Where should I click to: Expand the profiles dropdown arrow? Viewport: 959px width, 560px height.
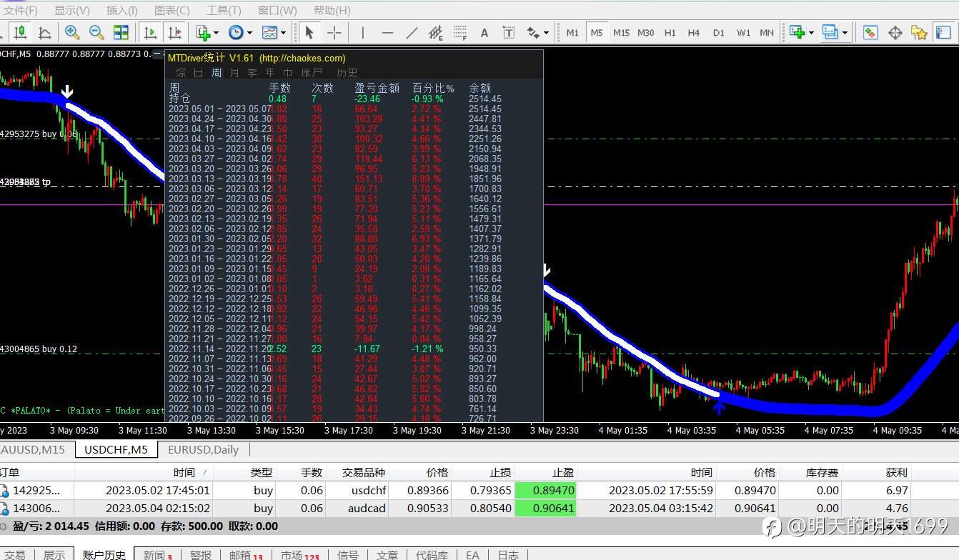(845, 33)
